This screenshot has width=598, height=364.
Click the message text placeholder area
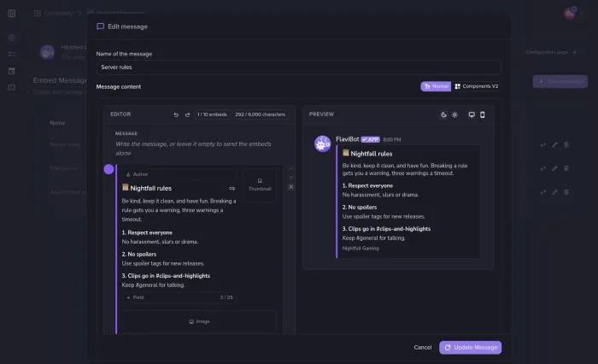click(x=193, y=149)
